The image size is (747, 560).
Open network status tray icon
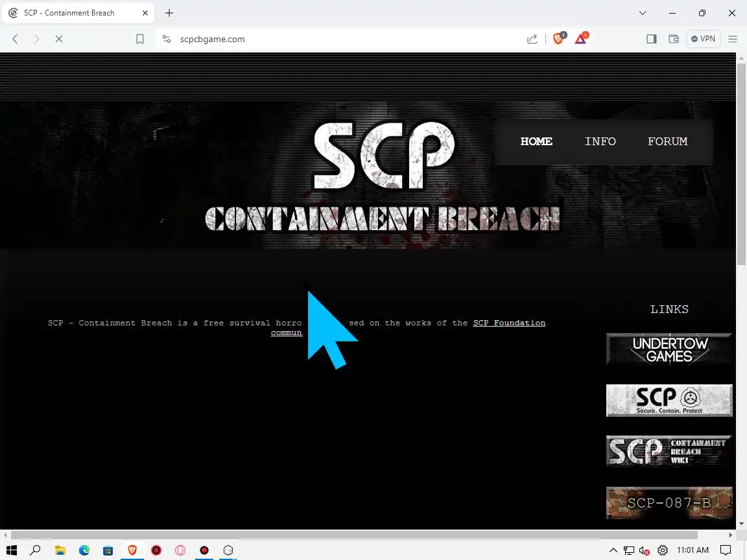pyautogui.click(x=629, y=550)
